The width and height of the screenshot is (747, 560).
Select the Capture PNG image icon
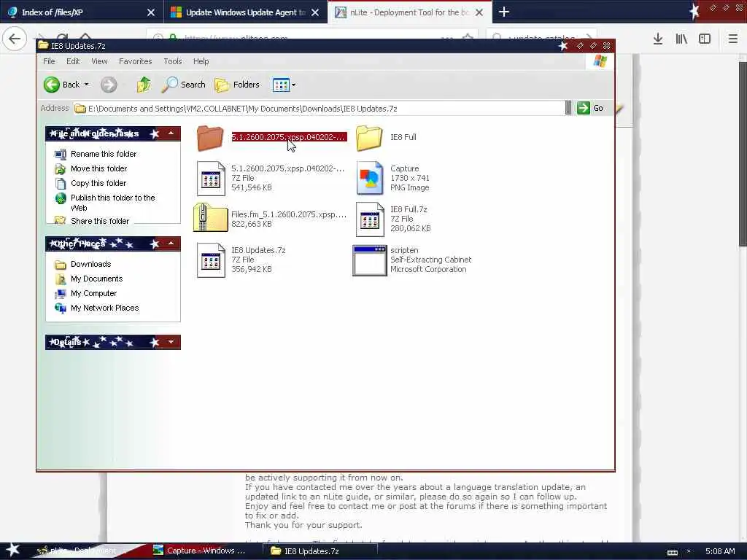[370, 179]
